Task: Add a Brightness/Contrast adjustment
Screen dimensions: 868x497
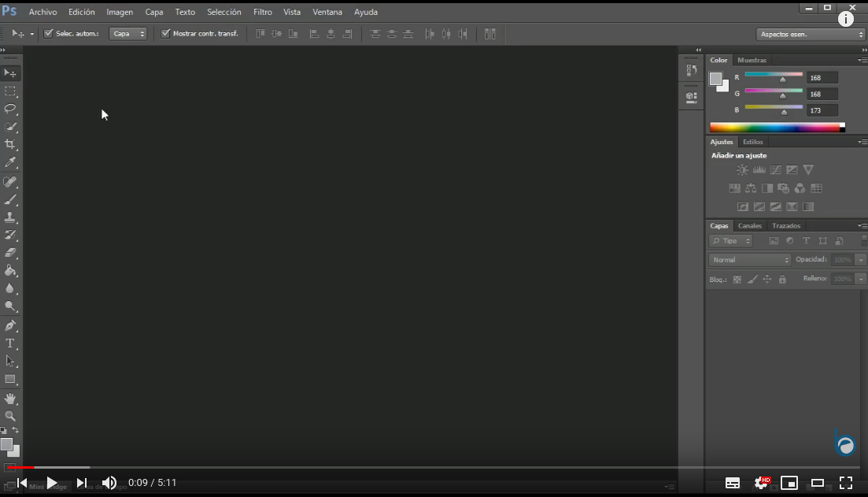Action: pos(742,169)
